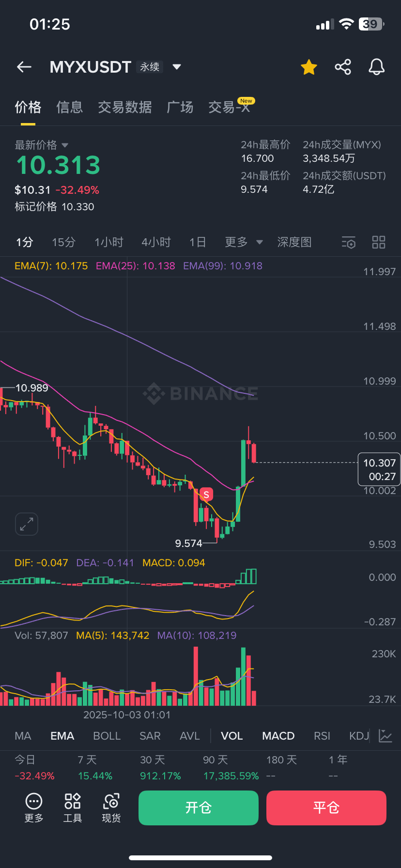Toggle the yellow favorite star

[x=309, y=67]
